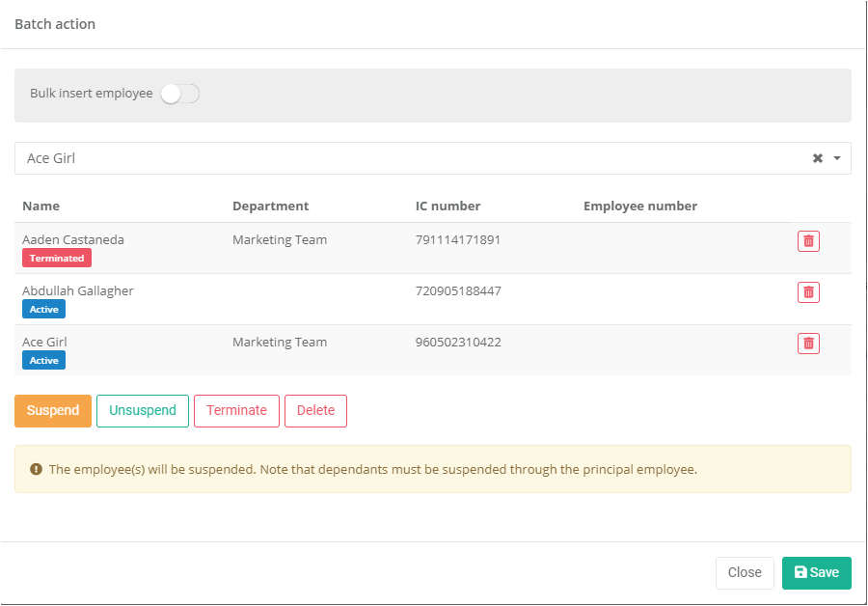868x606 pixels.
Task: Click the warning info icon in notice
Action: coord(37,470)
